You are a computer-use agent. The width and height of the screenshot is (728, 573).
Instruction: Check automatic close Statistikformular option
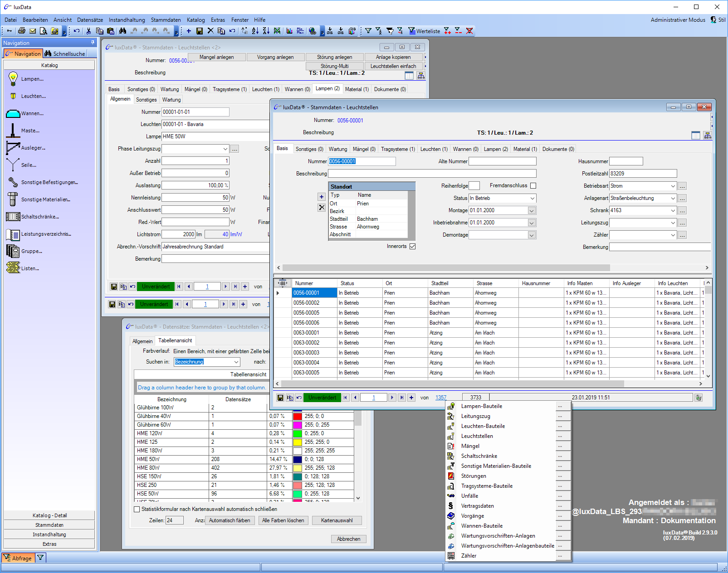[x=137, y=509]
